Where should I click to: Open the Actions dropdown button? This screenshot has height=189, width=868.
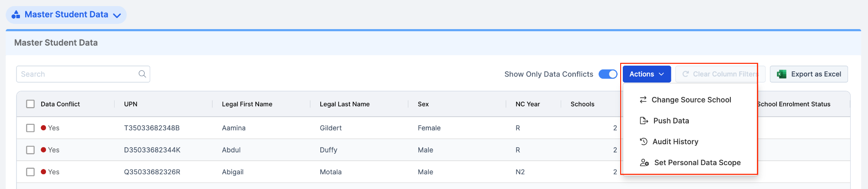point(647,74)
